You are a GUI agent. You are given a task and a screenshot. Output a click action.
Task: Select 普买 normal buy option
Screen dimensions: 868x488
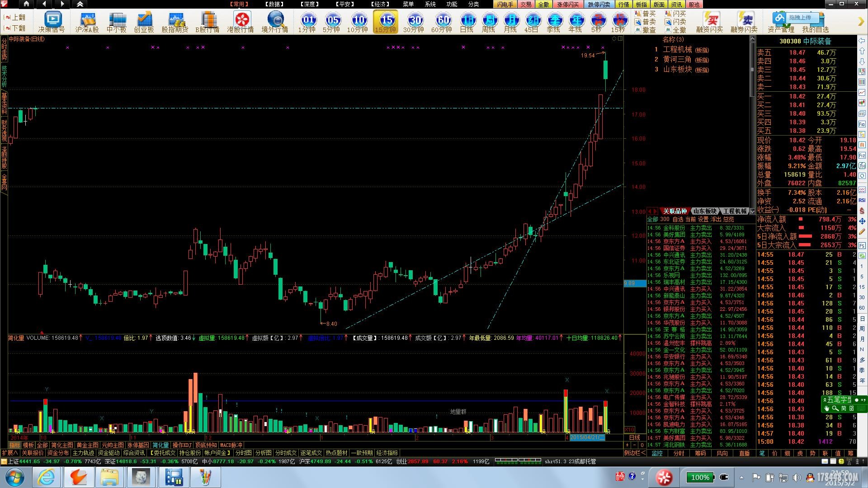pyautogui.click(x=646, y=14)
